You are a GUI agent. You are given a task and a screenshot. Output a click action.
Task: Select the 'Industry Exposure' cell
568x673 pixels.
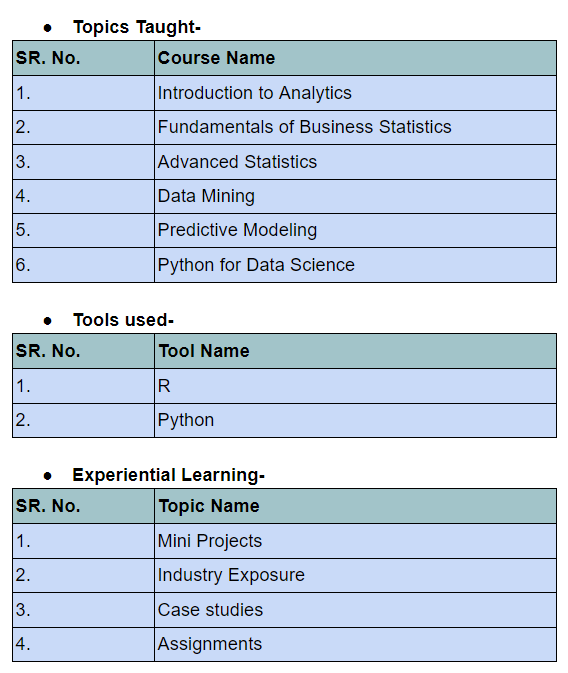point(355,576)
